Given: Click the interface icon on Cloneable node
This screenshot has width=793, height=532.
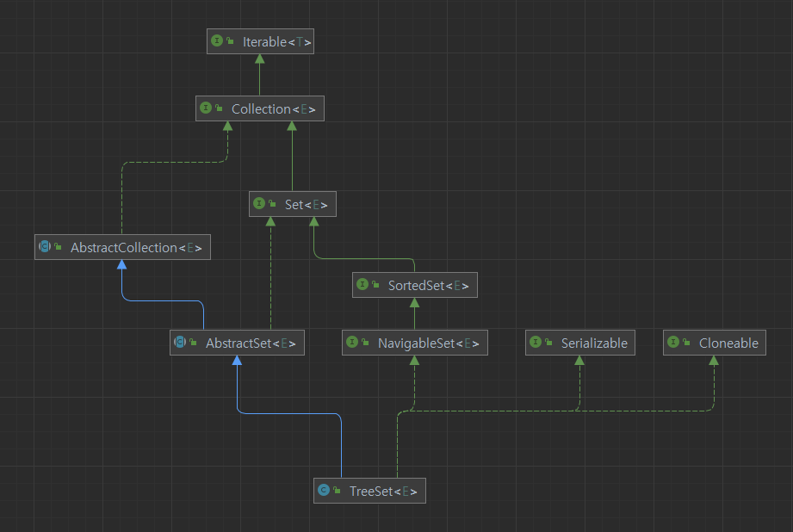Looking at the screenshot, I should point(673,342).
